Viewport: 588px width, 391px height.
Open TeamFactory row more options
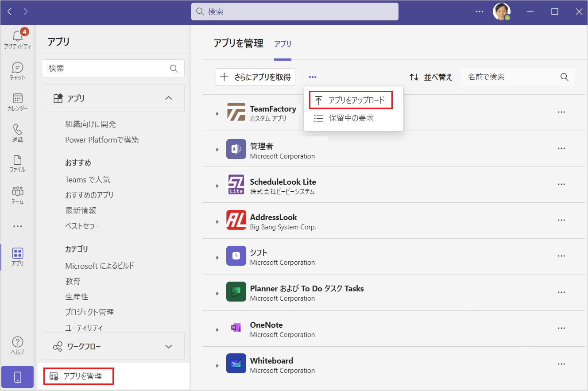point(561,112)
